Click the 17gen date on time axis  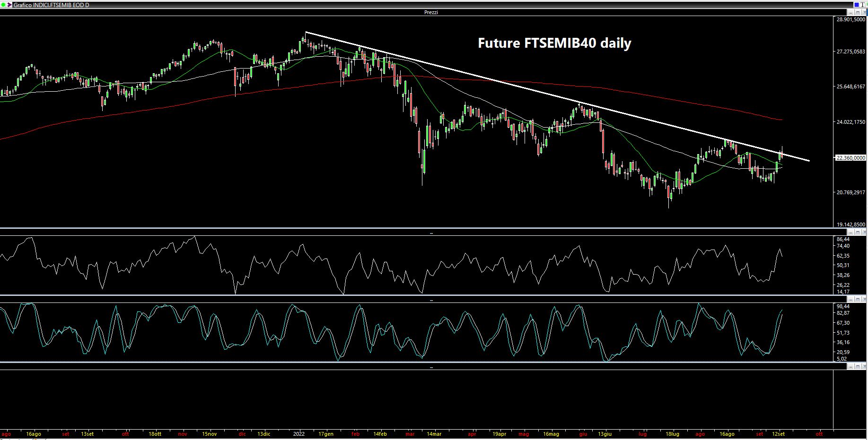point(325,434)
